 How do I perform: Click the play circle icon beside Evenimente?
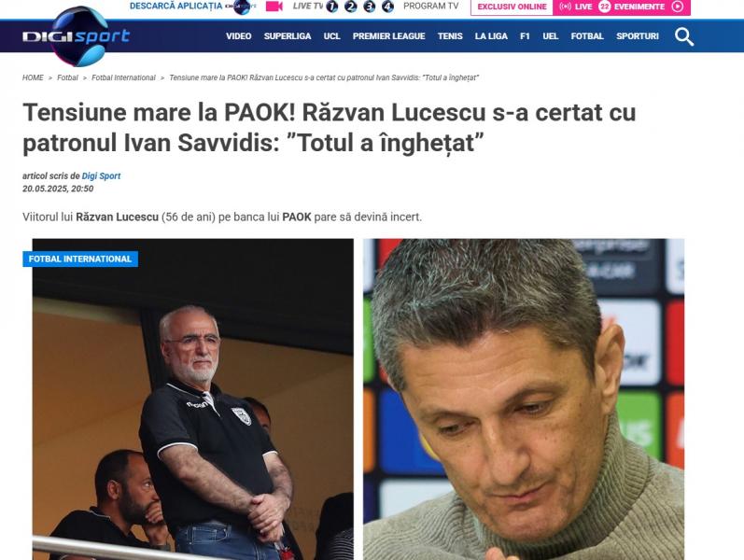coord(678,7)
